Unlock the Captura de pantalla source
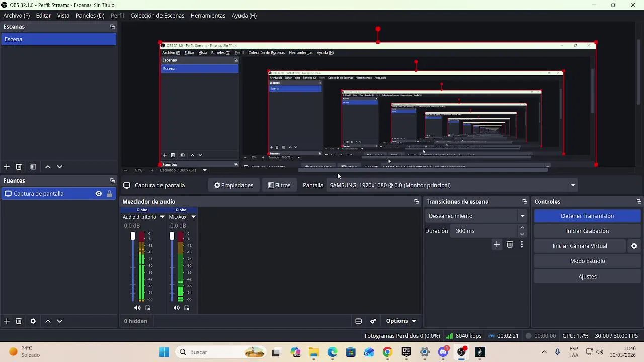The width and height of the screenshot is (644, 362). click(109, 194)
